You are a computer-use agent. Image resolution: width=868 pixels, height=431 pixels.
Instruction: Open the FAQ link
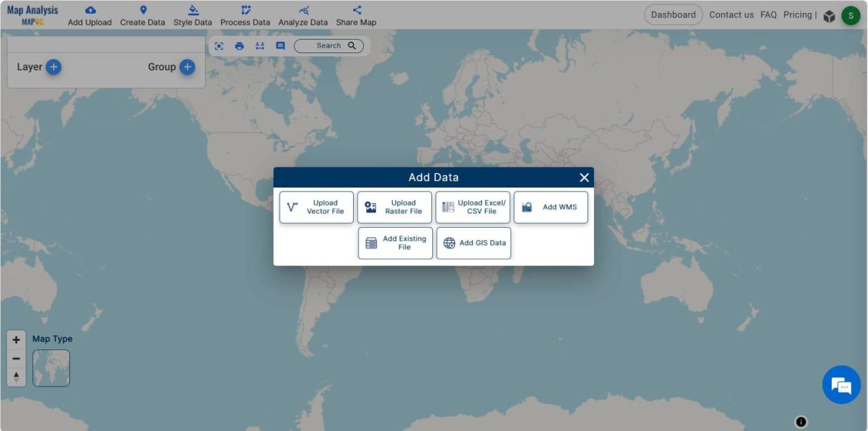pyautogui.click(x=769, y=15)
